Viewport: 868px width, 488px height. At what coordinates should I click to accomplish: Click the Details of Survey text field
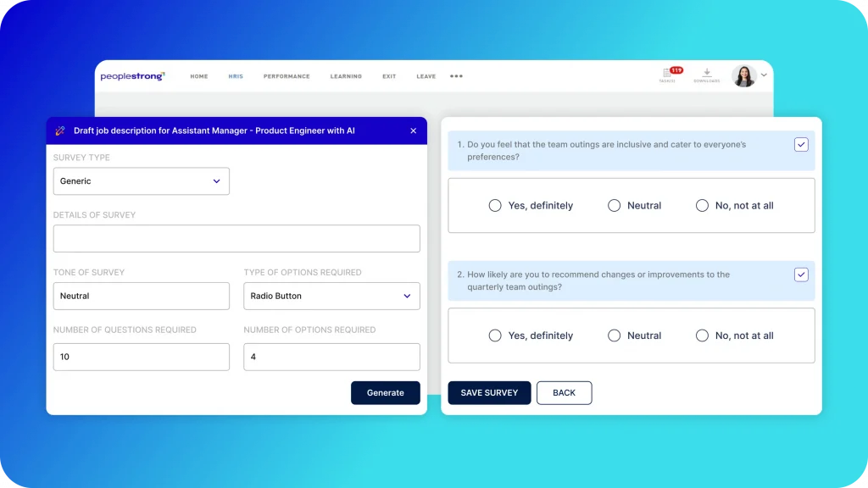pyautogui.click(x=236, y=239)
